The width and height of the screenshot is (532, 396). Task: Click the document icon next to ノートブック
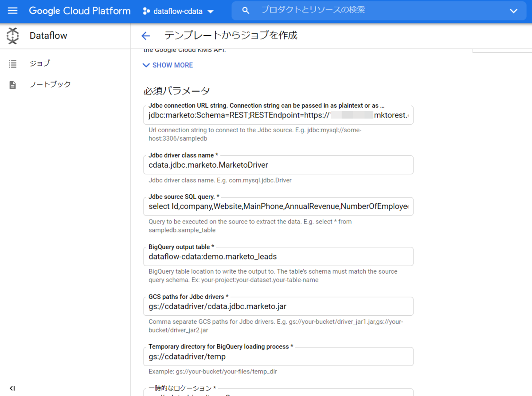(12, 84)
